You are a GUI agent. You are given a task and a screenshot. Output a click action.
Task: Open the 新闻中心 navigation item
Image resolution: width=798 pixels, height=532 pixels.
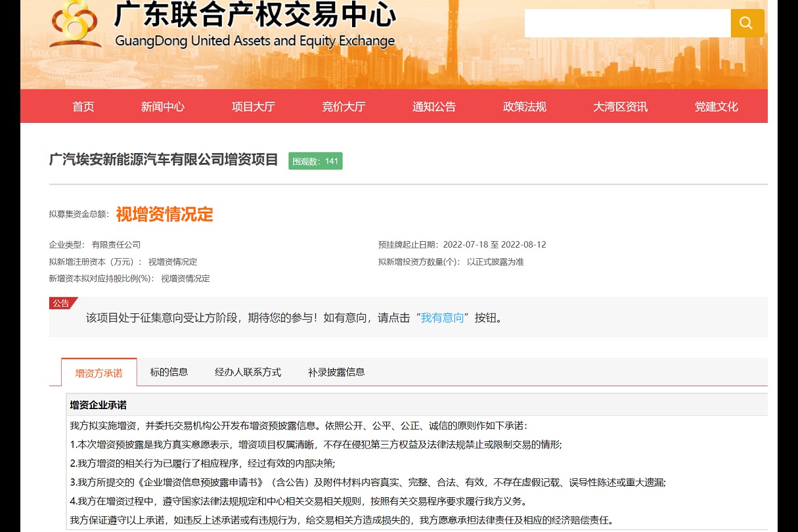point(162,106)
